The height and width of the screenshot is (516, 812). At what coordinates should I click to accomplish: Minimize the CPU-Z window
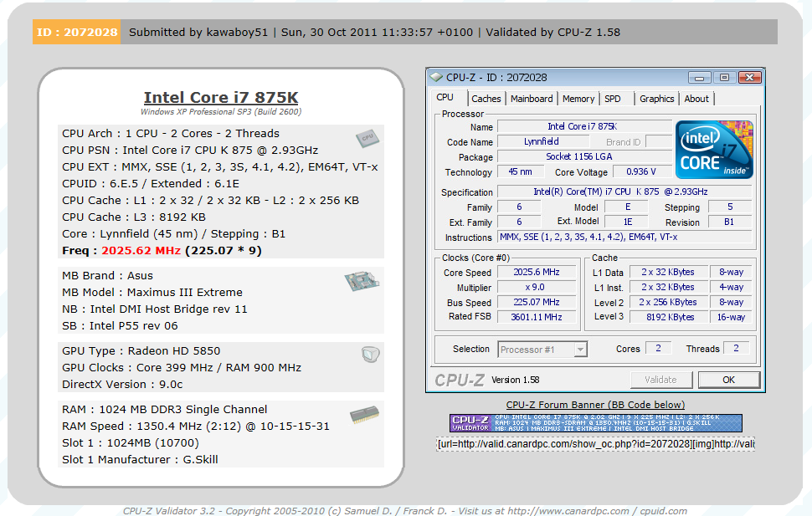(x=699, y=78)
